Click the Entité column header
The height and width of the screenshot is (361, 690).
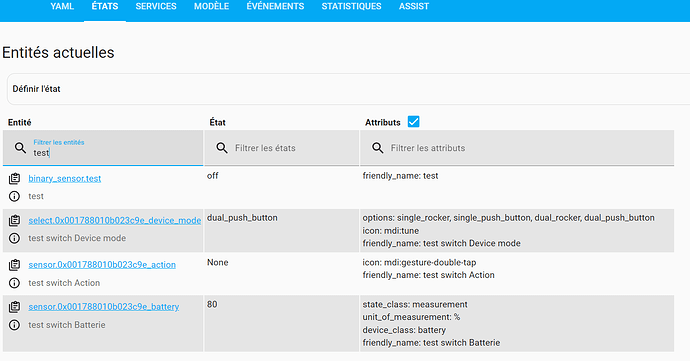(x=19, y=122)
